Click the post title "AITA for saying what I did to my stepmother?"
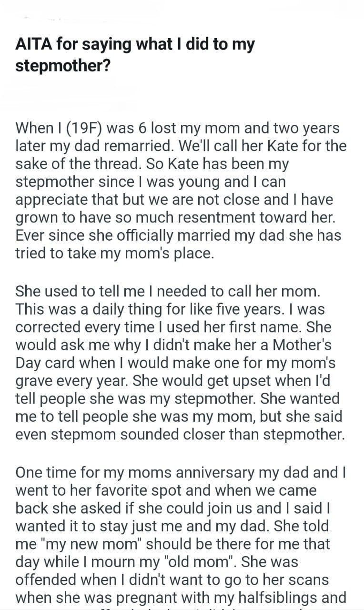 pyautogui.click(x=135, y=55)
